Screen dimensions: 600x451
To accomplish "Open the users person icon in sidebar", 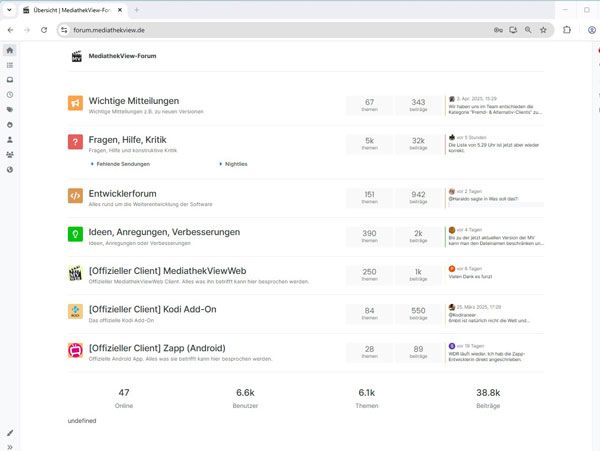I will (10, 140).
